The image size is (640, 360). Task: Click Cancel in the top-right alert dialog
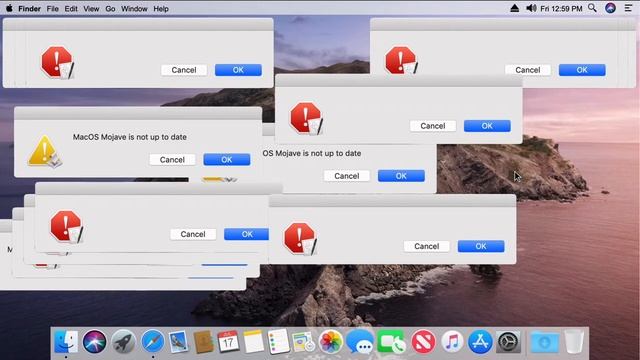pyautogui.click(x=528, y=70)
